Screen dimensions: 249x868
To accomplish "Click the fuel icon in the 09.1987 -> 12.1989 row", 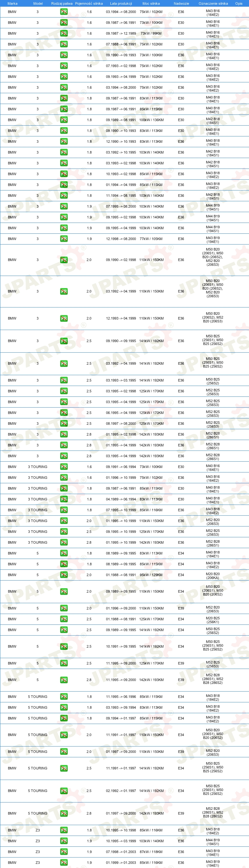I will (x=64, y=33).
